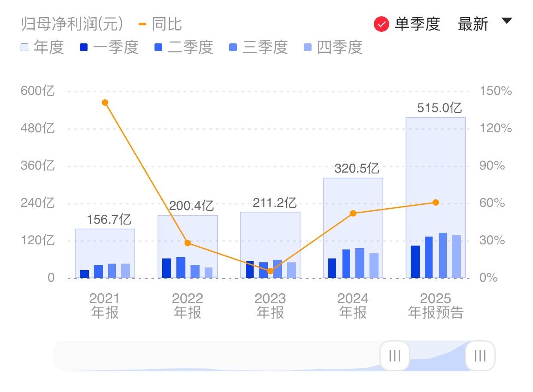Screen dimensions: 533x392
Task: Select the 2025 forecast bar labeled 515.0亿
Action: (x=436, y=198)
